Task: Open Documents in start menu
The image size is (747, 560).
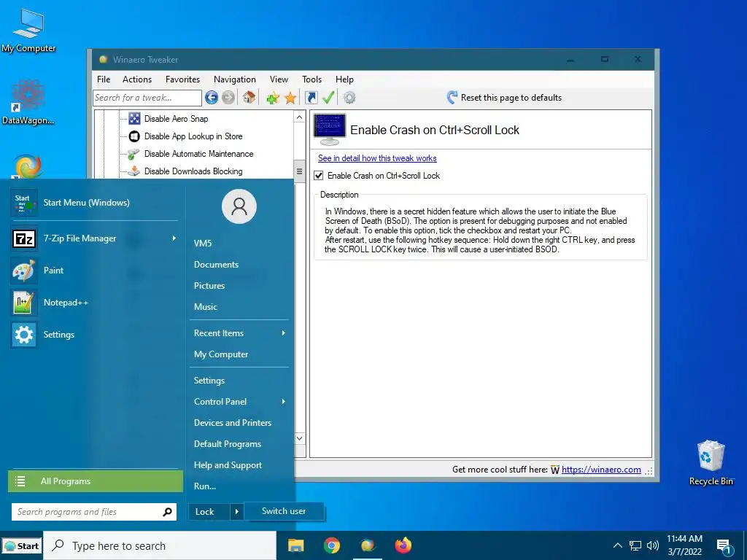Action: tap(216, 264)
